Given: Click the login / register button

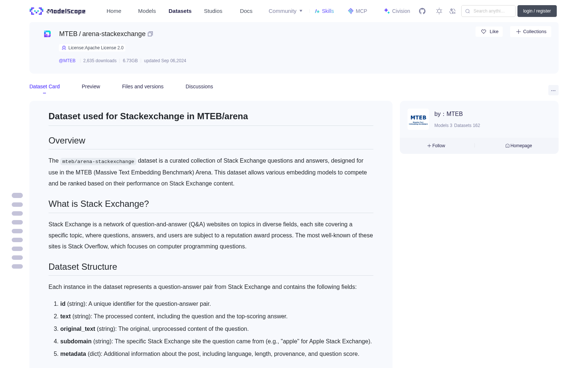Looking at the screenshot, I should 537,11.
